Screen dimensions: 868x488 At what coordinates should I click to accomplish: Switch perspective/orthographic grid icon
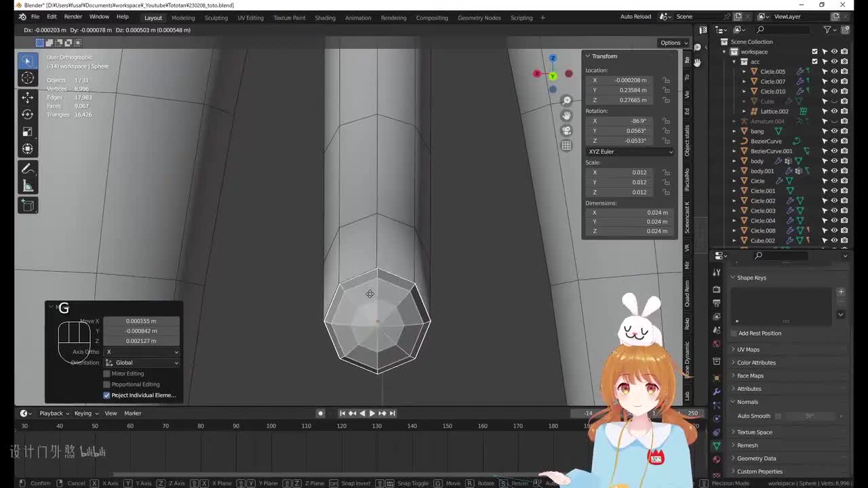point(566,145)
